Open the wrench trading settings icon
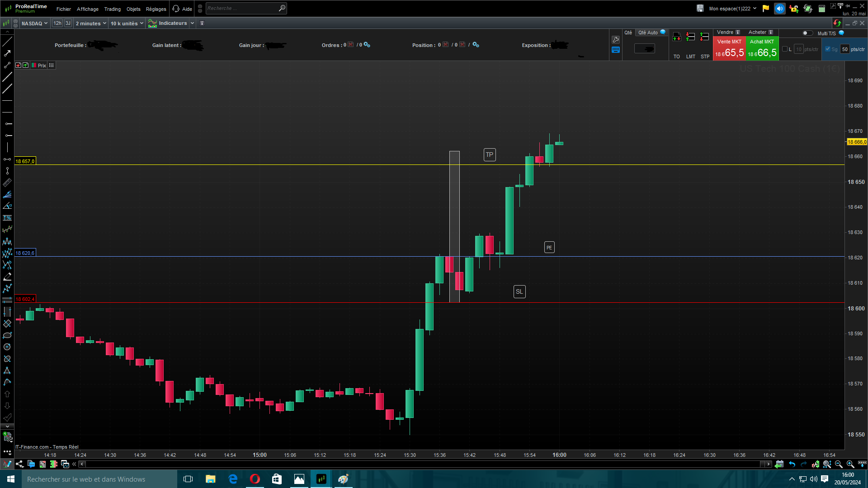This screenshot has height=488, width=868. [616, 40]
